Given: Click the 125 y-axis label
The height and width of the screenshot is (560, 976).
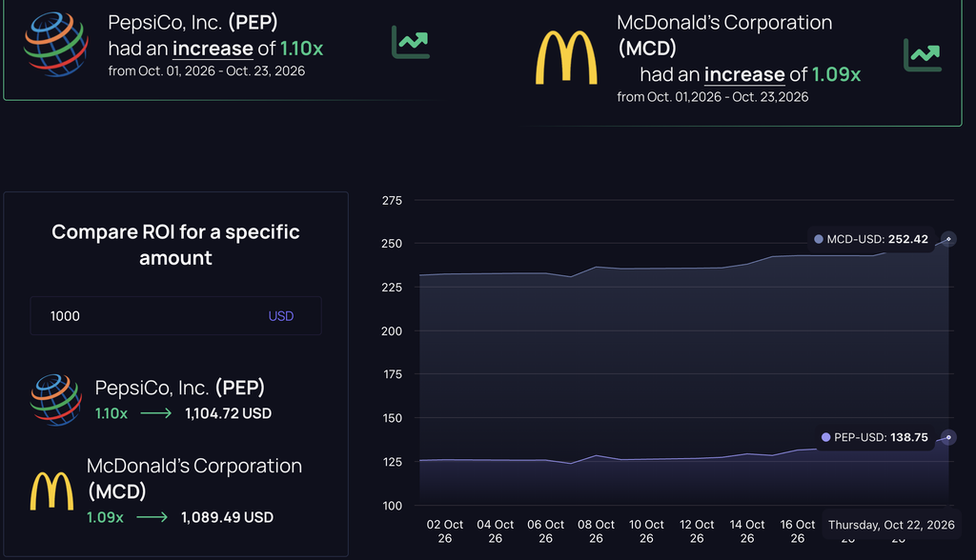Looking at the screenshot, I should click(393, 462).
